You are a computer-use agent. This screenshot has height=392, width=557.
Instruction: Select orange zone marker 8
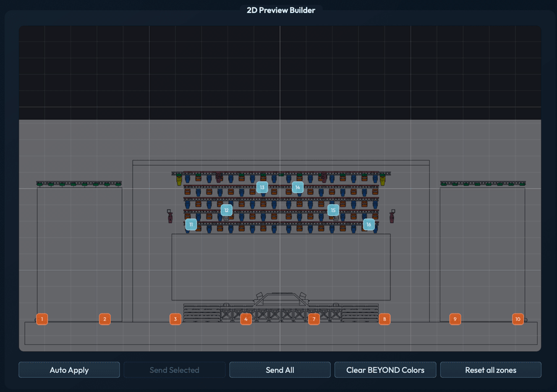385,319
